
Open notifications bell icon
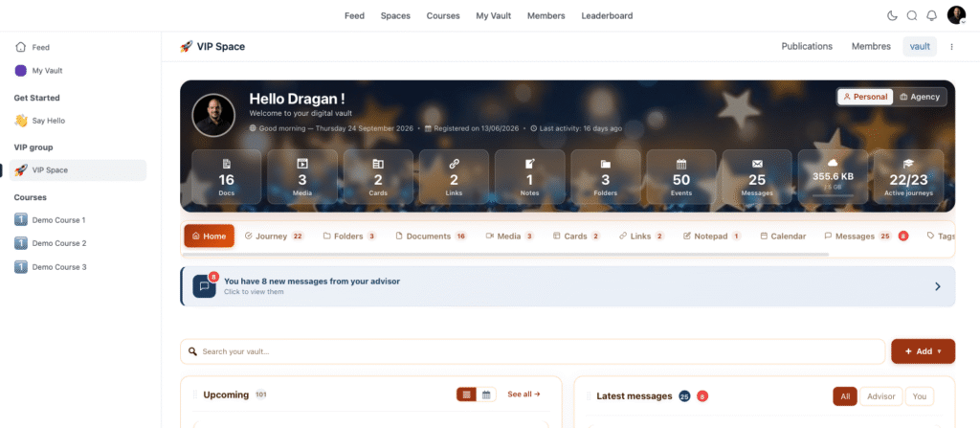pyautogui.click(x=932, y=15)
